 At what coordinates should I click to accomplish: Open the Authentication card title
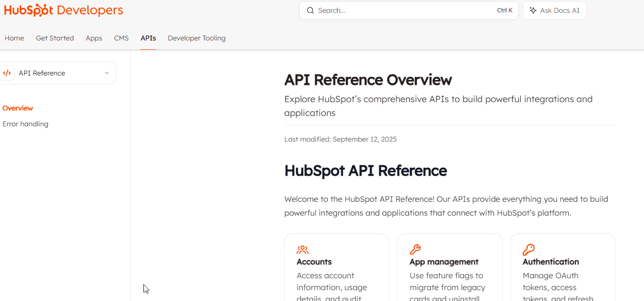click(550, 262)
